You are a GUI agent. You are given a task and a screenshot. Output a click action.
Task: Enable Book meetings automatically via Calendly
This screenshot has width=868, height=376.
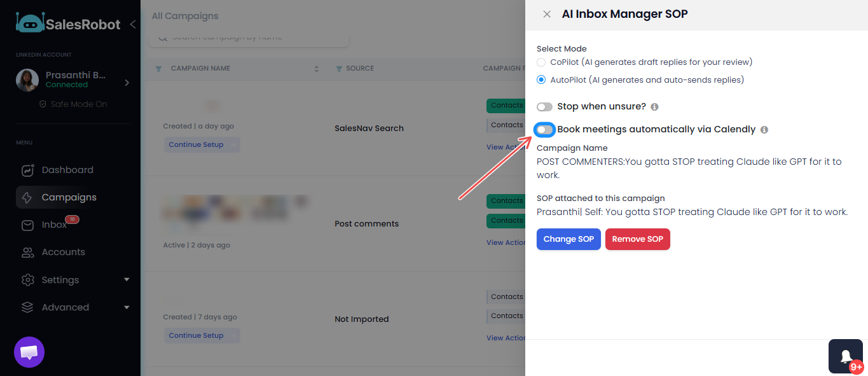(x=545, y=130)
